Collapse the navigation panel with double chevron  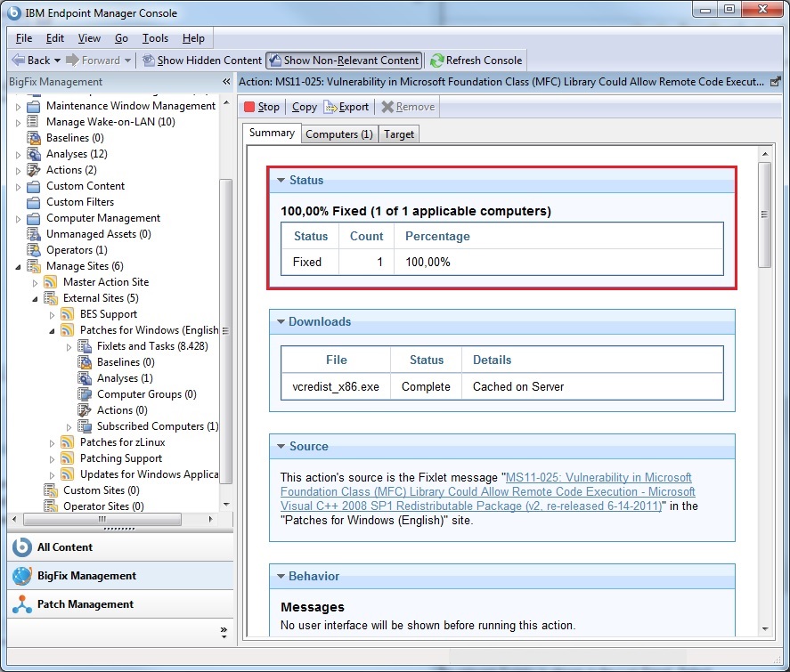click(x=226, y=82)
